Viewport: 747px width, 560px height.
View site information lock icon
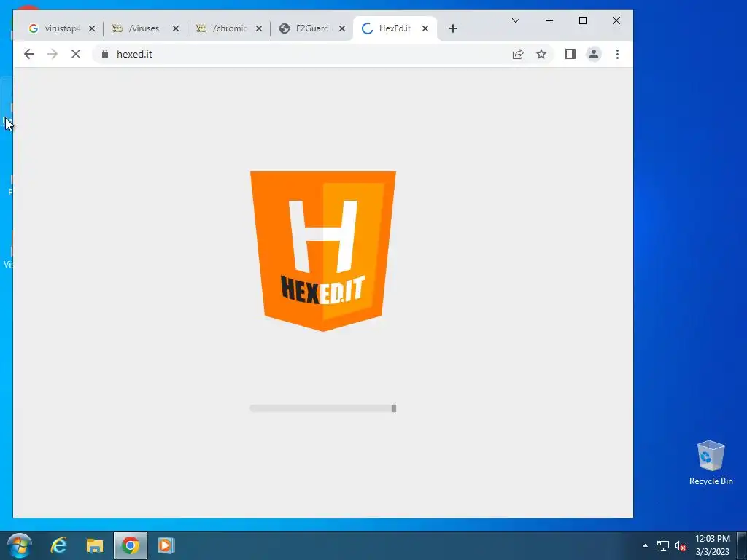pyautogui.click(x=105, y=54)
